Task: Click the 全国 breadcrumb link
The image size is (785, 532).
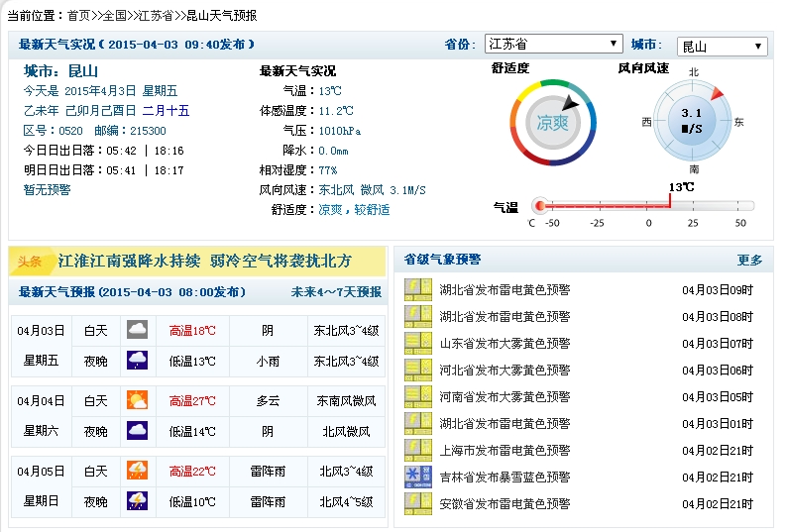Action: [114, 16]
